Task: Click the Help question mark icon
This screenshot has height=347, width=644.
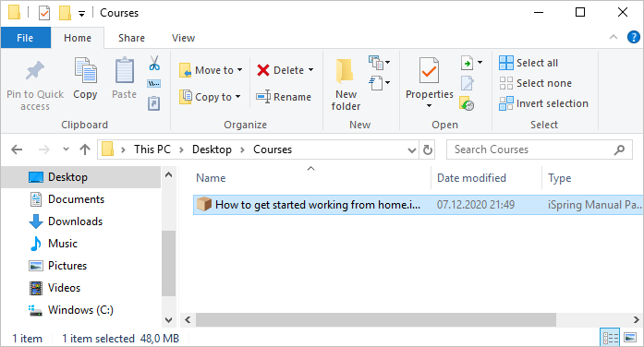Action: (633, 37)
